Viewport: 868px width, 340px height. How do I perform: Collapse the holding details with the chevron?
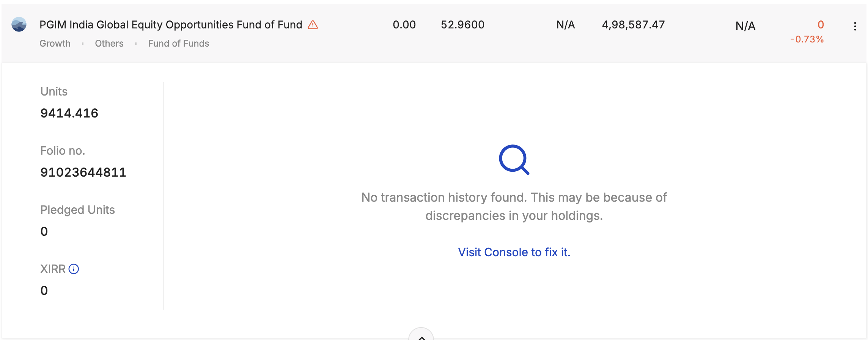421,336
